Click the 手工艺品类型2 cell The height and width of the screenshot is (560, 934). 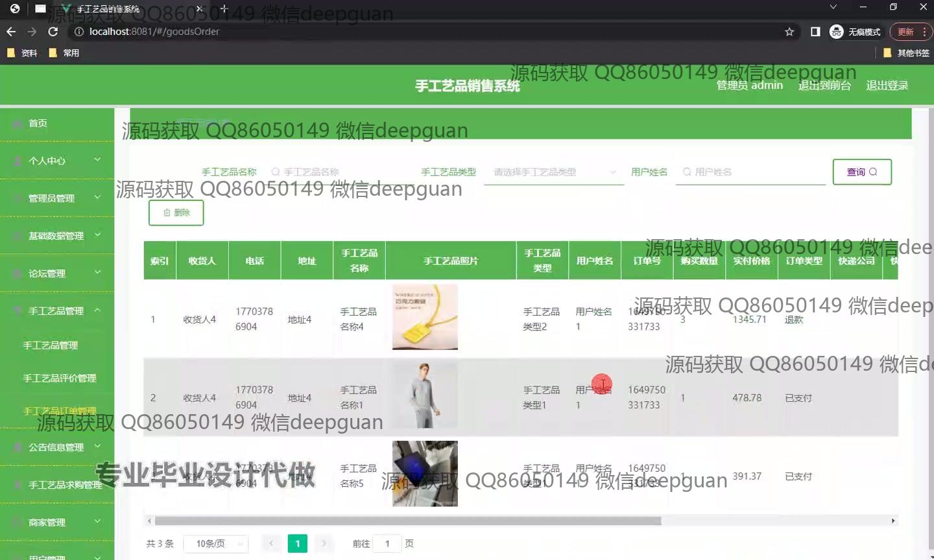pyautogui.click(x=542, y=319)
